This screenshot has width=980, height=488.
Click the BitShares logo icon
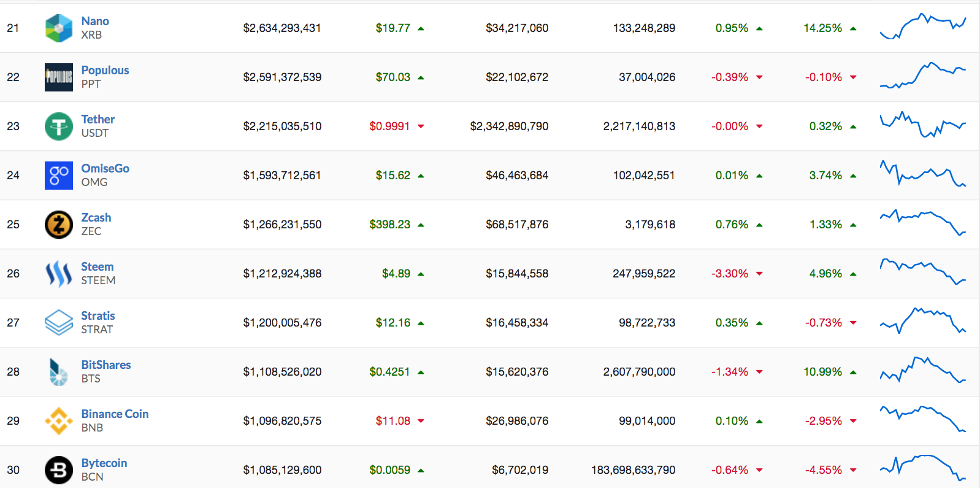pos(59,372)
